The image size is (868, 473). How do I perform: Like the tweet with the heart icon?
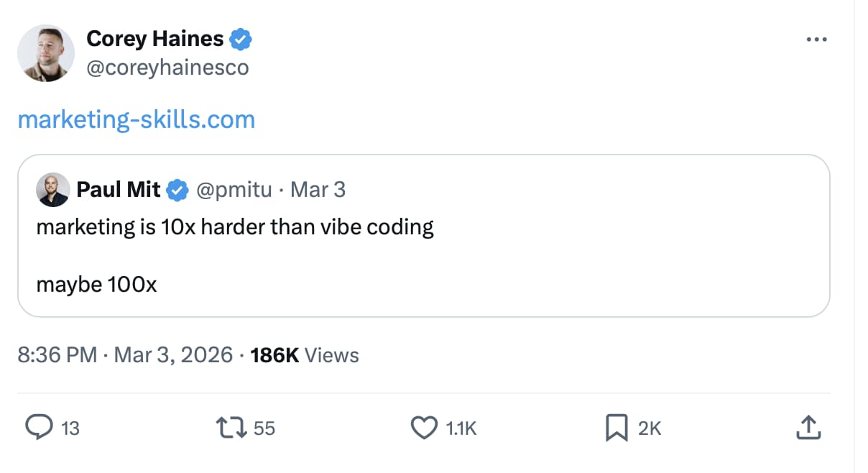[425, 428]
